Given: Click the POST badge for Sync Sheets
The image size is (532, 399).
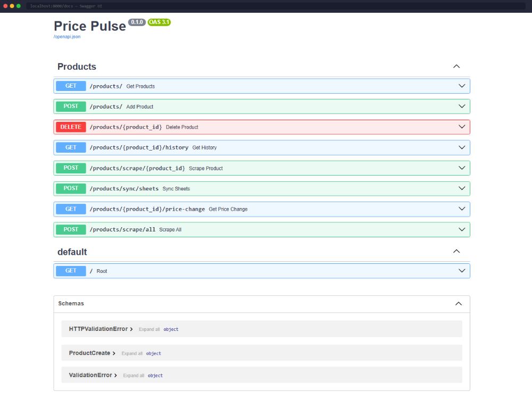Looking at the screenshot, I should point(71,188).
